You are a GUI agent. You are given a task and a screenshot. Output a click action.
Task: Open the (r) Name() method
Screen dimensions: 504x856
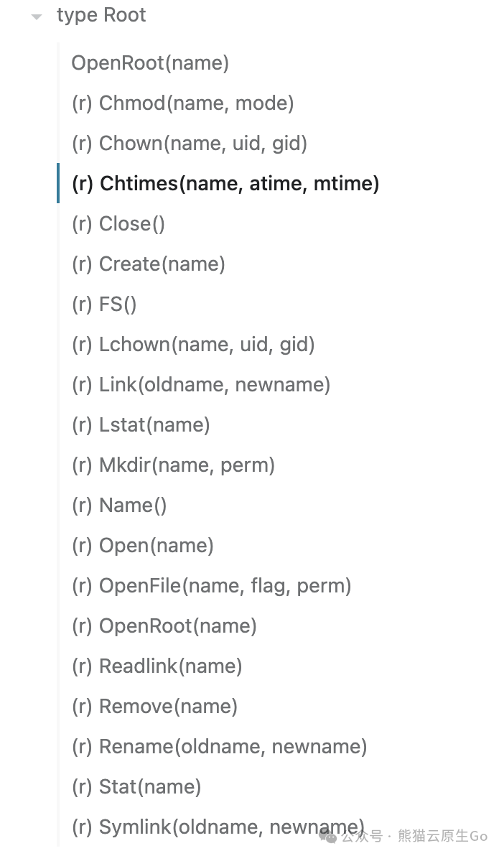[x=119, y=506]
